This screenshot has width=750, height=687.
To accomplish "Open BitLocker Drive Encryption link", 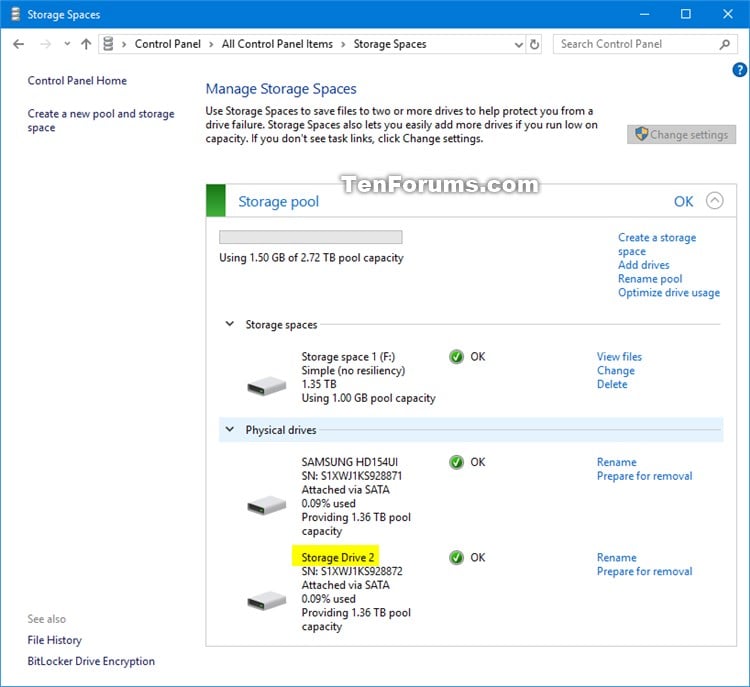I will pos(91,661).
